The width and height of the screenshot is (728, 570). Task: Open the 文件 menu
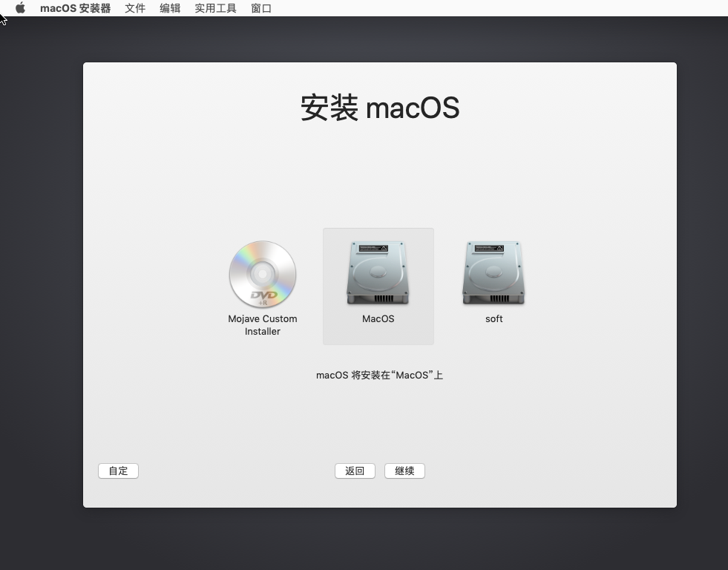(x=135, y=8)
